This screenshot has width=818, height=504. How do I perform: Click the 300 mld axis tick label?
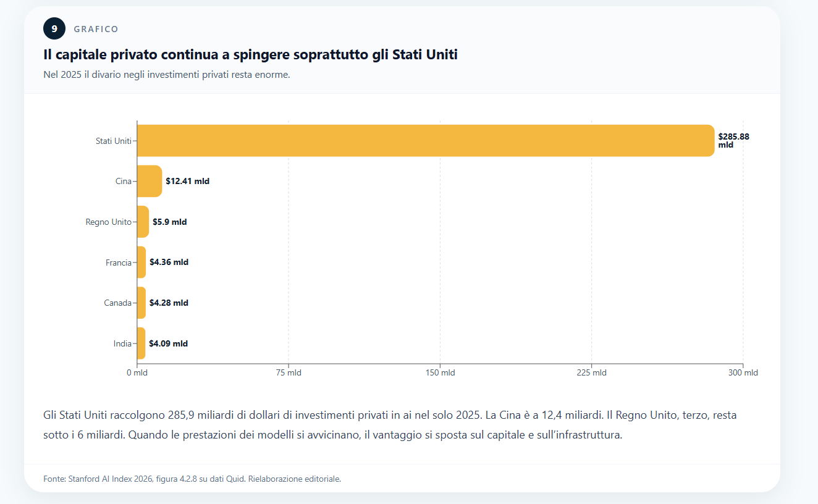743,373
